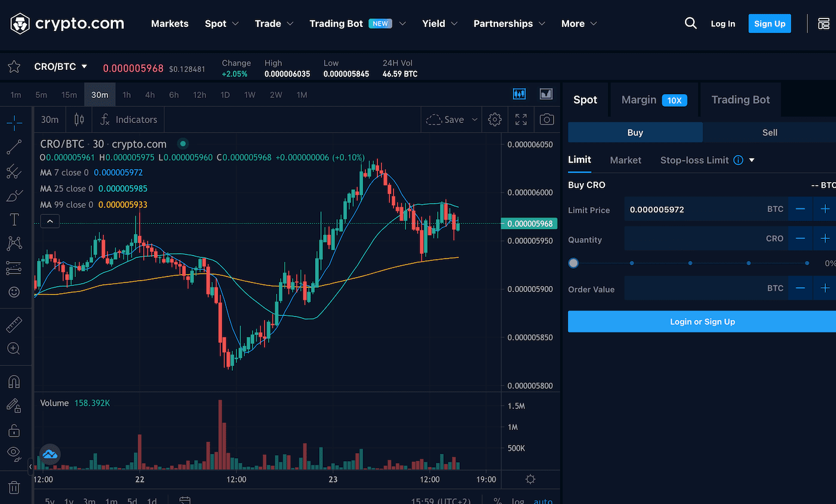Viewport: 836px width, 504px height.
Task: Open candle style selector in chart toolbar
Action: coord(79,119)
